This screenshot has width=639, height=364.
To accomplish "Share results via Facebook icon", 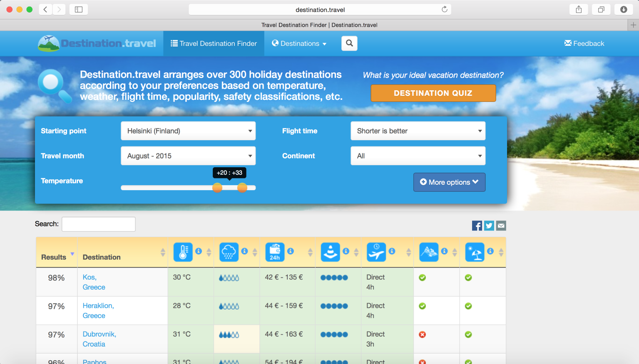I will click(x=477, y=225).
